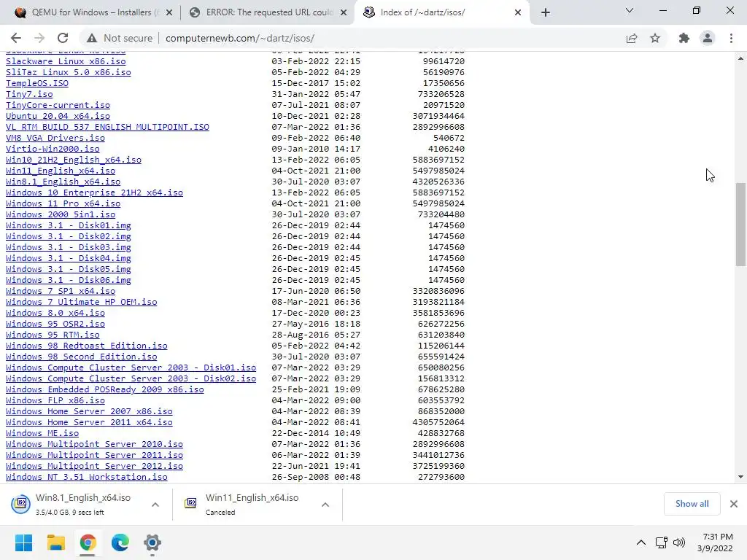Share this page using share icon
Image resolution: width=747 pixels, height=560 pixels.
[x=632, y=38]
